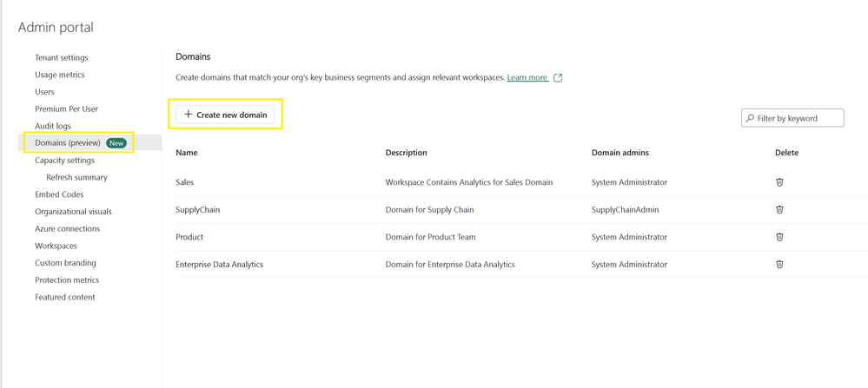868x388 pixels.
Task: Select Domains (preview) menu item
Action: pos(68,142)
